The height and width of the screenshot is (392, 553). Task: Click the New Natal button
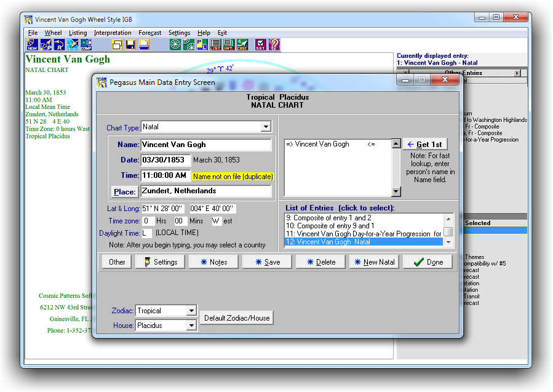pos(375,262)
